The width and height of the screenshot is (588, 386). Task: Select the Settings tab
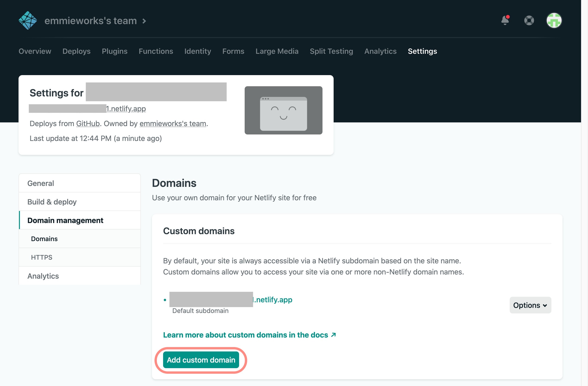click(x=422, y=51)
